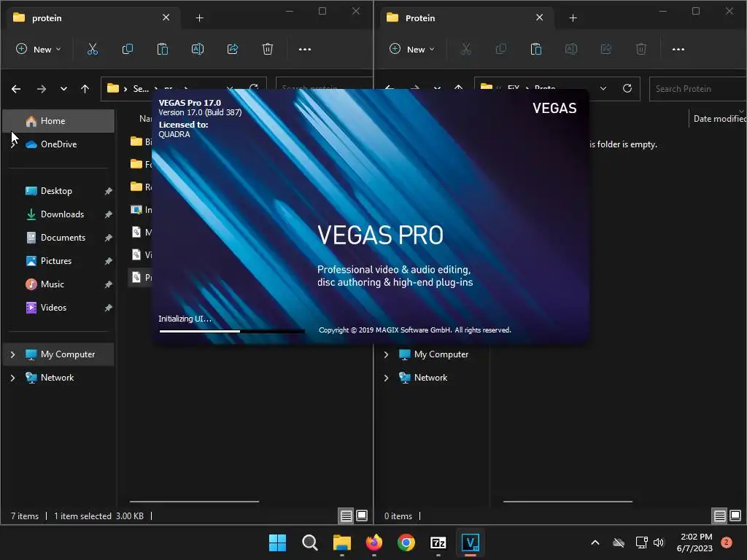Open New dropdown in left protein window

point(39,49)
